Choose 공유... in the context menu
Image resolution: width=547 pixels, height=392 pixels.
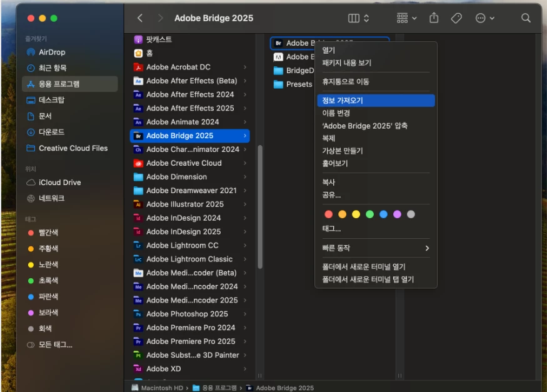pos(376,195)
